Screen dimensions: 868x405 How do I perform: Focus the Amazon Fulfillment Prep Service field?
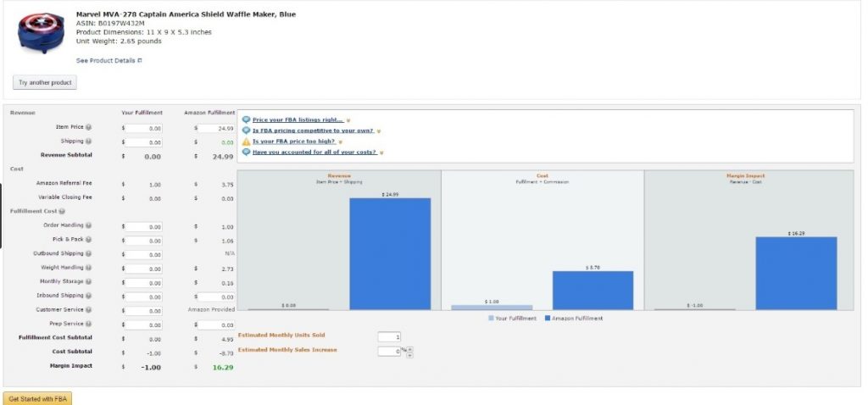[216, 325]
